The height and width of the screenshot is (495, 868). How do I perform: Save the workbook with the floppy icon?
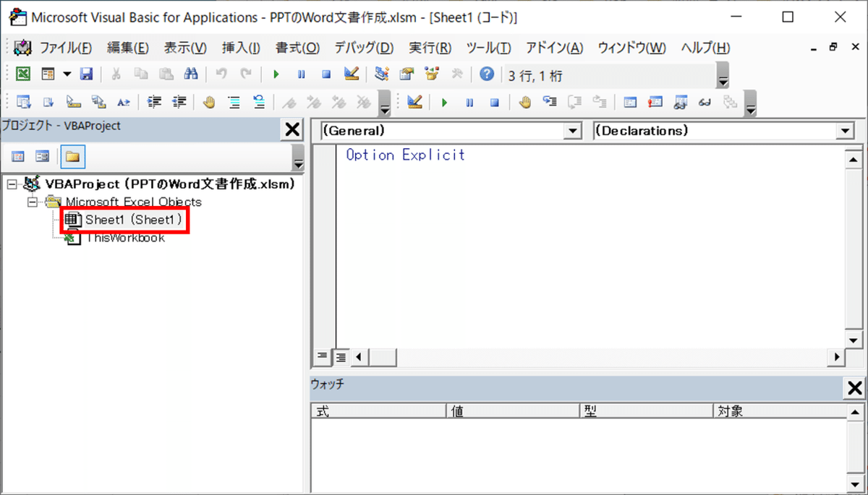[x=86, y=74]
